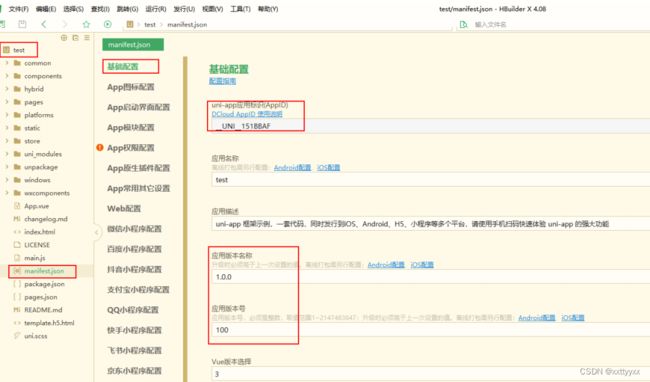
Task: Open the App启动界面配置 section
Action: 138,107
